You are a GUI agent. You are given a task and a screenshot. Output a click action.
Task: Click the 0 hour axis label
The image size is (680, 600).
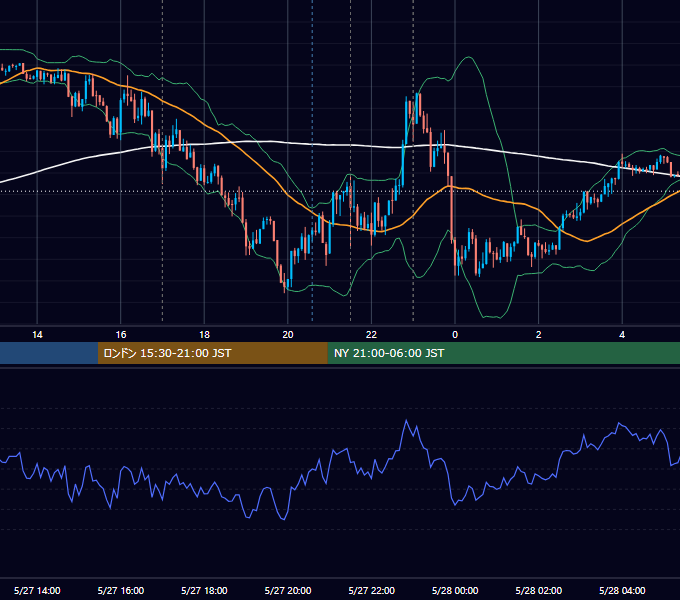coord(455,335)
